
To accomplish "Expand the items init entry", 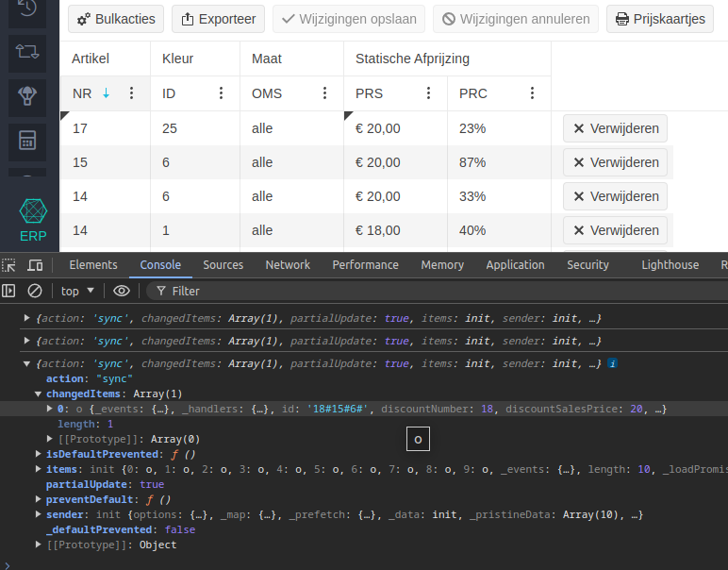I will [38, 469].
